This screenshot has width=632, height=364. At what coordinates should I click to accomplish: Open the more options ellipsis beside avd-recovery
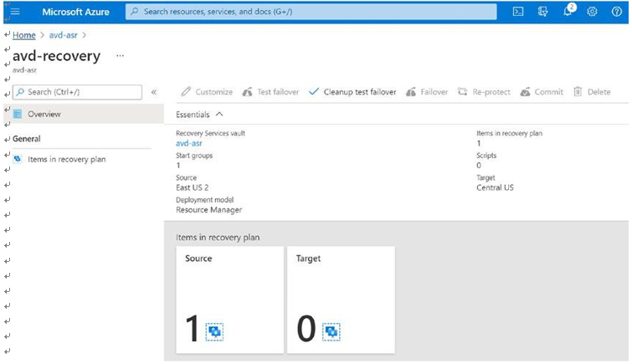120,55
